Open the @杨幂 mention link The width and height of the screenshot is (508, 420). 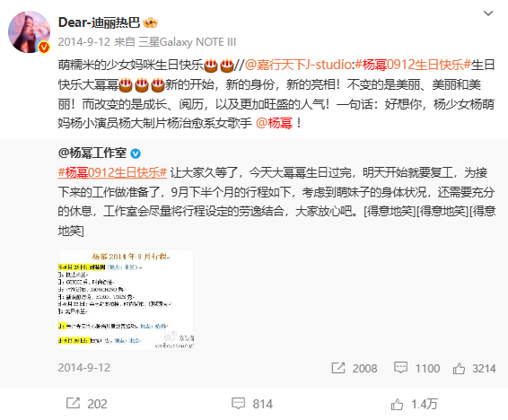[274, 123]
